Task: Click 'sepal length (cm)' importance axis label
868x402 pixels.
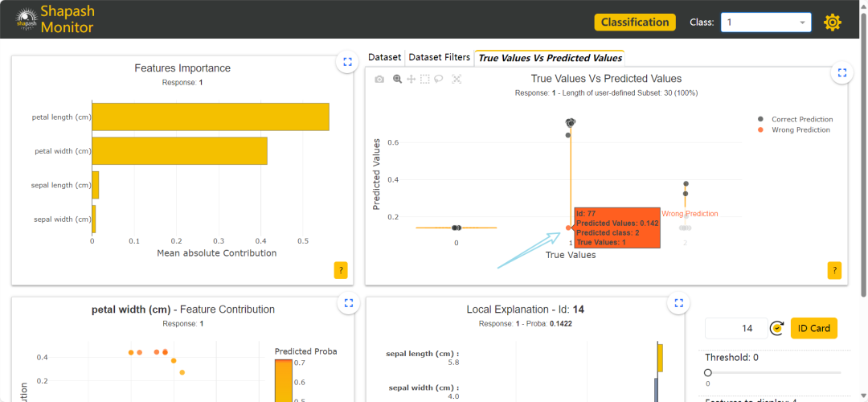Action: [61, 185]
